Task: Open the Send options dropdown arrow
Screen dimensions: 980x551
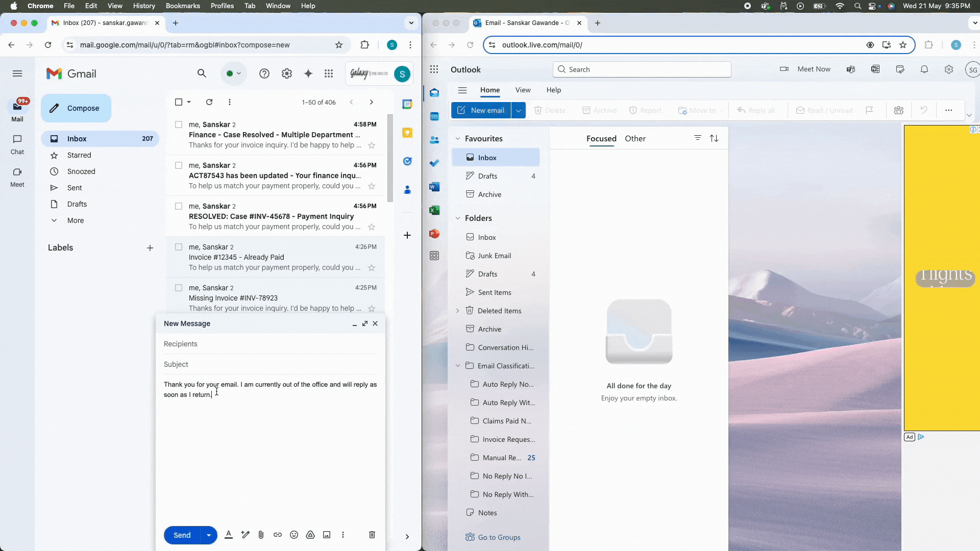Action: tap(209, 535)
